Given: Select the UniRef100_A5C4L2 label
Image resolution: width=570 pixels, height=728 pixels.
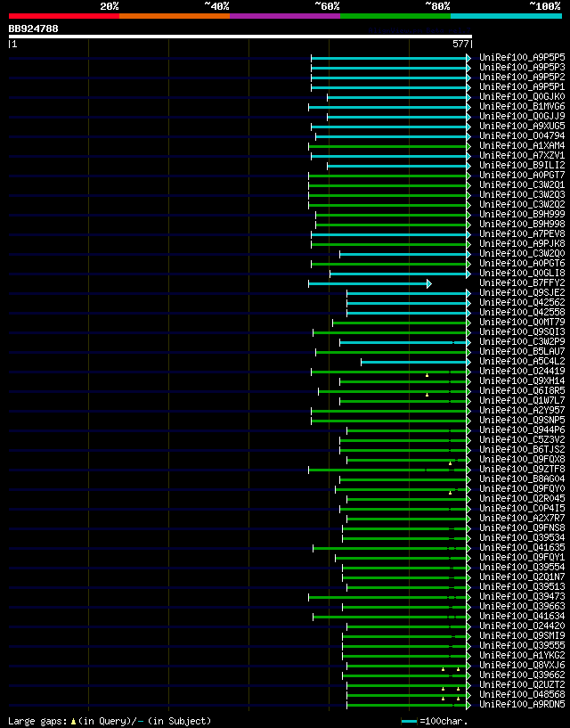Looking at the screenshot, I should pyautogui.click(x=522, y=361).
